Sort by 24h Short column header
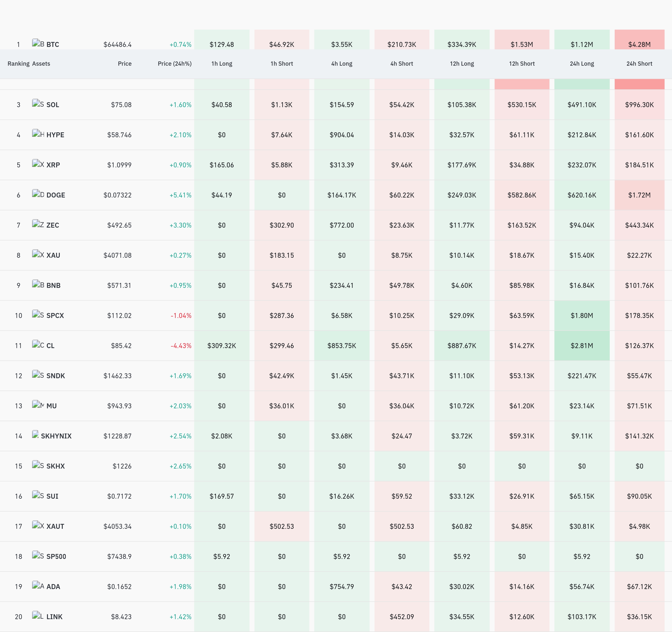672x632 pixels. [x=639, y=63]
